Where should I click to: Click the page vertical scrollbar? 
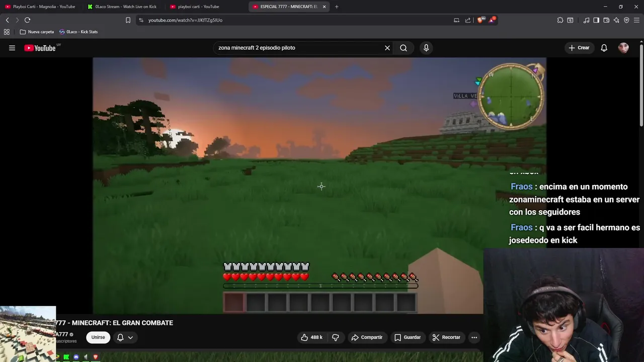coord(641,85)
